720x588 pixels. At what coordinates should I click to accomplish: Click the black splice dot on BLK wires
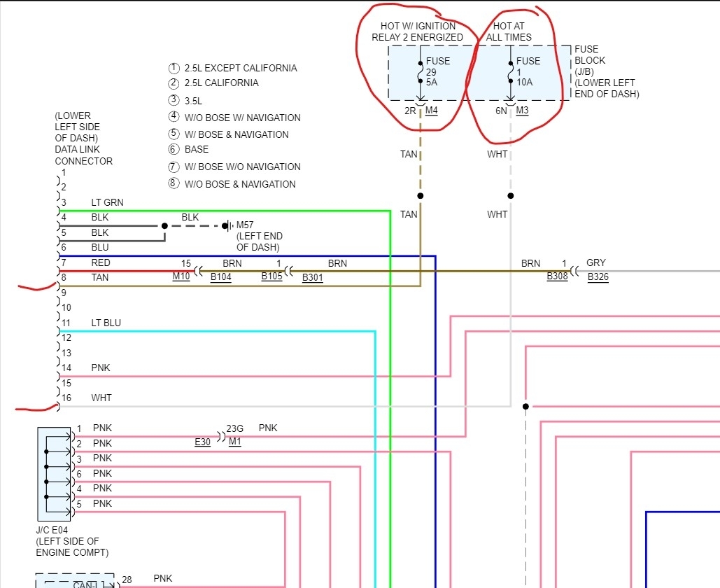164,225
